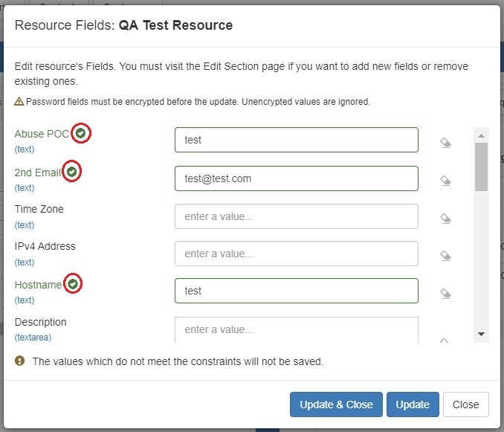504x432 pixels.
Task: Click the constraints notice exclamation icon
Action: (20, 361)
